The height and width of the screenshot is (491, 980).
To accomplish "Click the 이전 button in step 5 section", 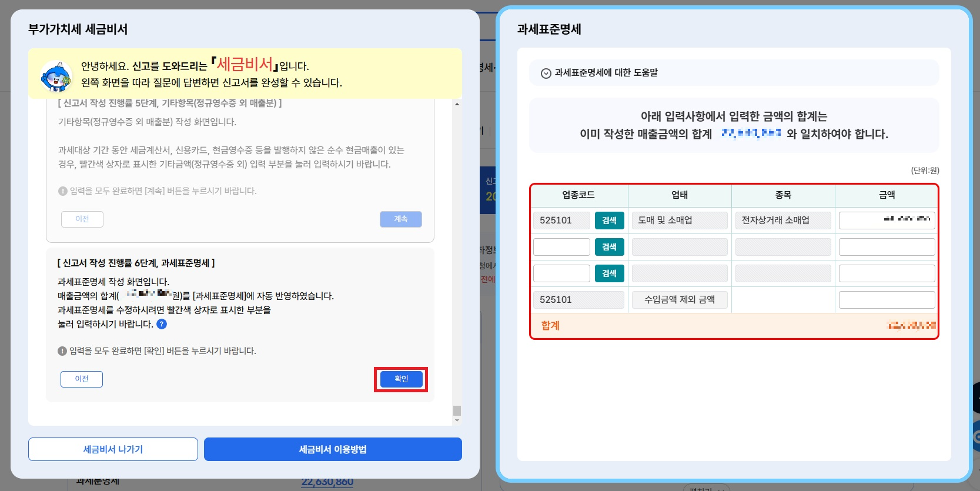I will coord(82,219).
